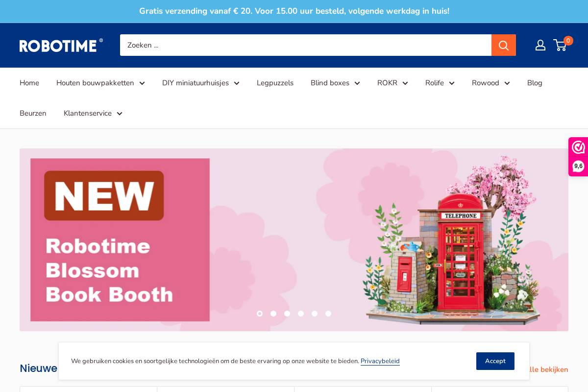This screenshot has width=588, height=392.
Task: Click the Robotime logo
Action: click(x=61, y=45)
